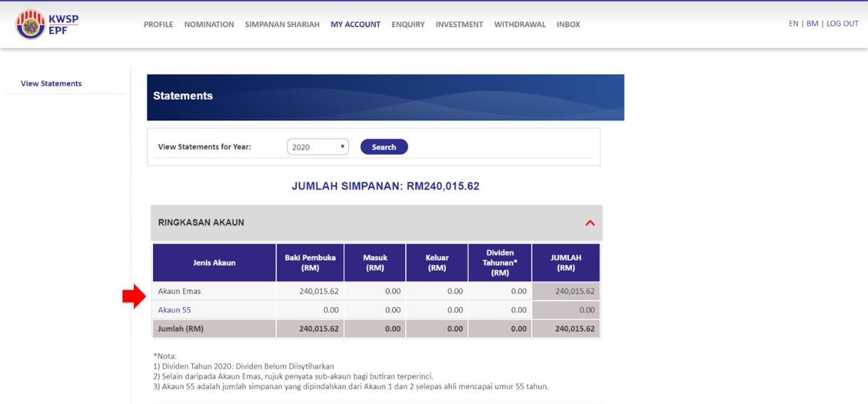Click the KWSP EPF logo
The height and width of the screenshot is (404, 868).
point(47,24)
